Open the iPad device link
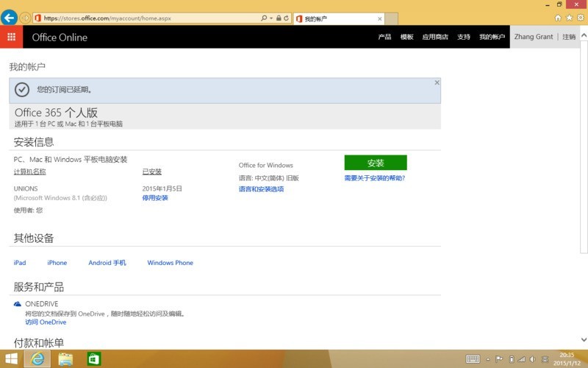 [x=20, y=263]
